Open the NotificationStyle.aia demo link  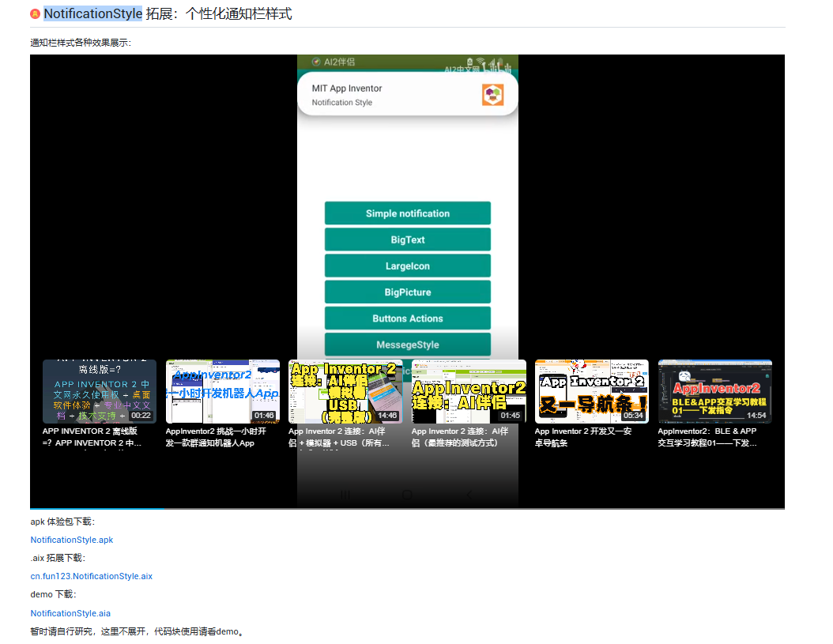(x=70, y=613)
